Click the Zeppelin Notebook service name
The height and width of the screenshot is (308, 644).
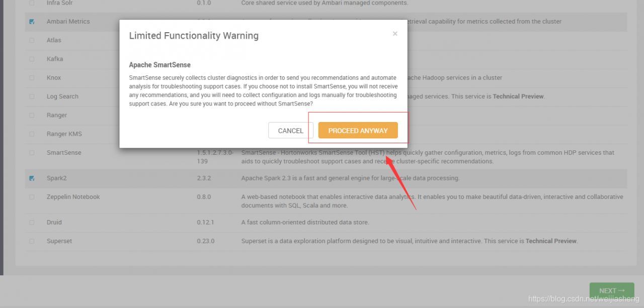coord(73,197)
